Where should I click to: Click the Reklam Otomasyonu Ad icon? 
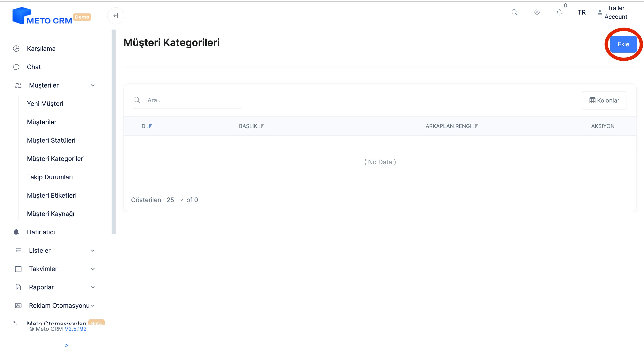18,306
